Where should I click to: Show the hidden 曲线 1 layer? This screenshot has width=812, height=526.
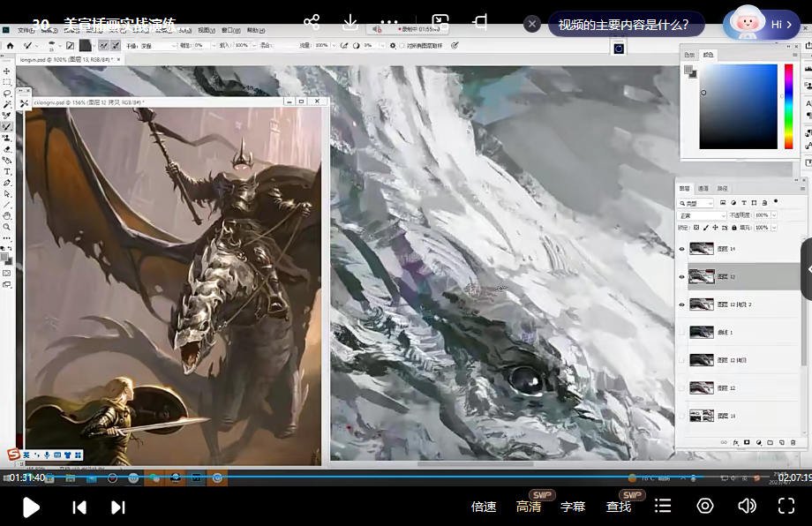[681, 333]
